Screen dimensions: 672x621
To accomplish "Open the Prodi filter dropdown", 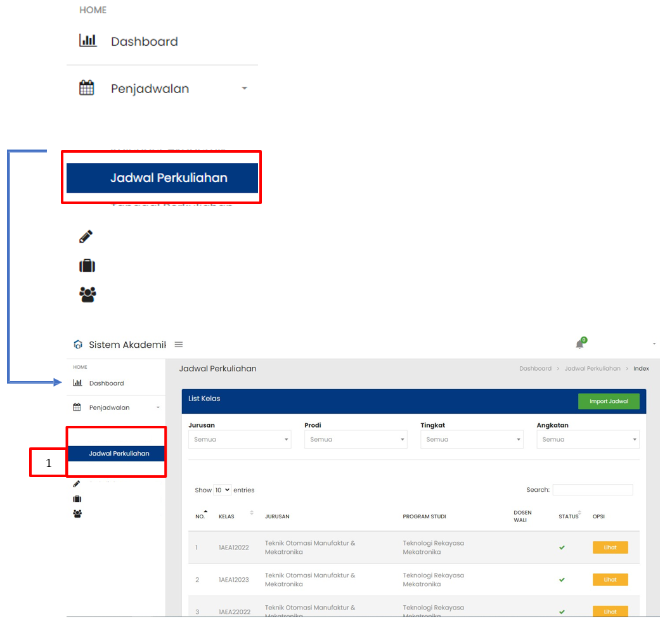I will pyautogui.click(x=356, y=439).
